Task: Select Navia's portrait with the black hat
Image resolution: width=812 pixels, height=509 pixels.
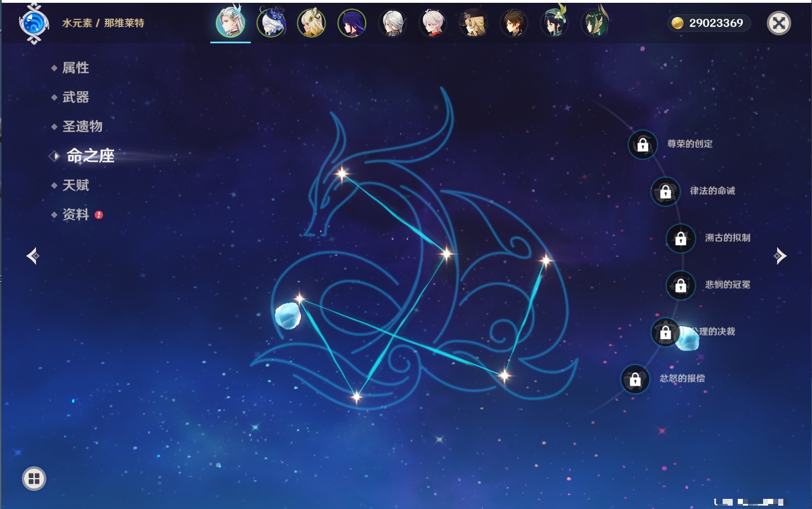Action: (x=473, y=24)
